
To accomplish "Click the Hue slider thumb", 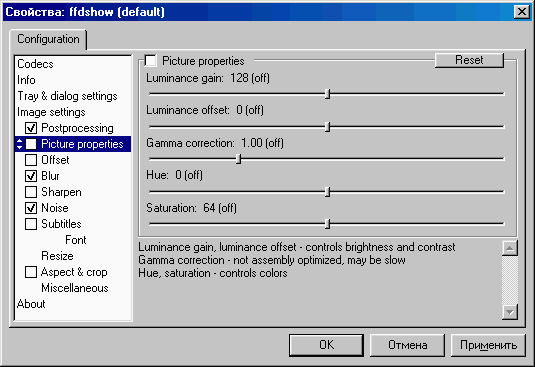I will pyautogui.click(x=328, y=192).
